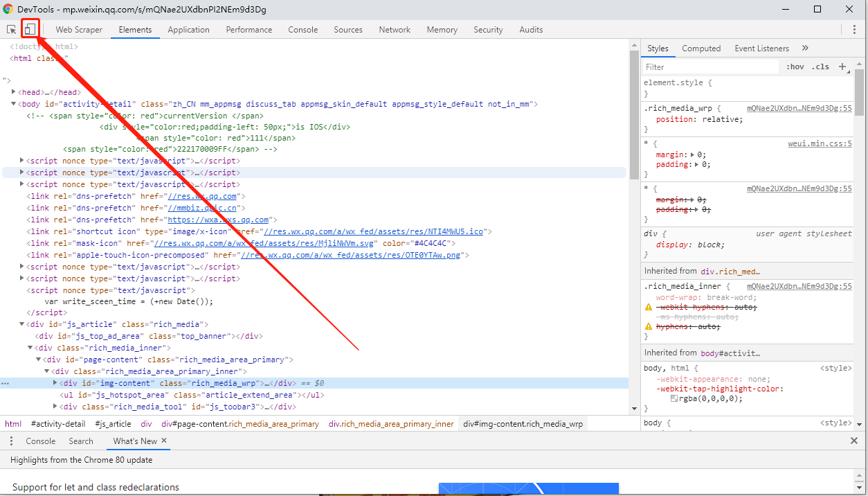Open source link of .rich_media_wrp rule
Viewport: 868px width, 496px height.
point(799,109)
